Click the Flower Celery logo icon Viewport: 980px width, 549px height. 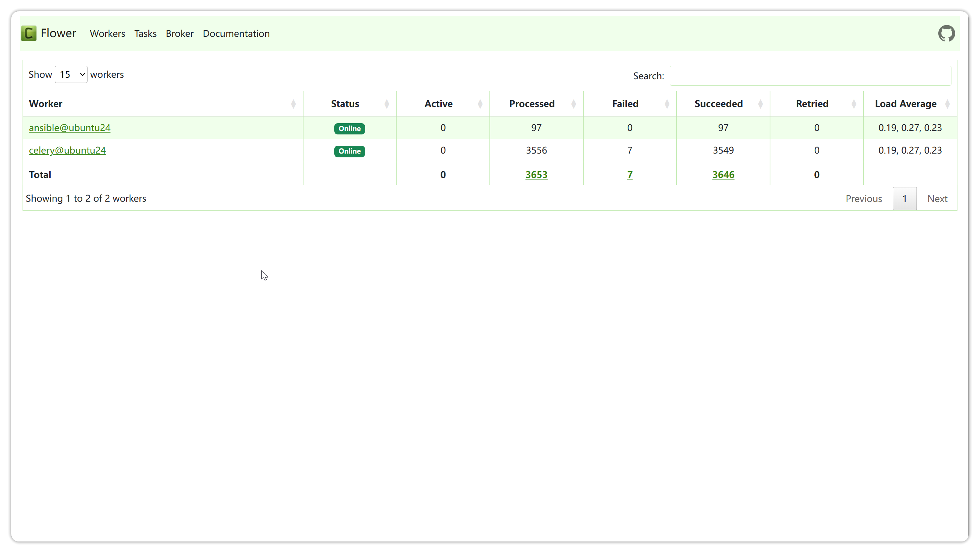pyautogui.click(x=29, y=33)
